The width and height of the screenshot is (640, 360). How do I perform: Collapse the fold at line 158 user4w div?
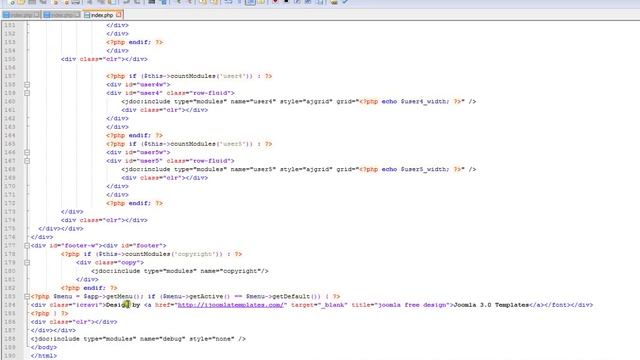[27, 84]
